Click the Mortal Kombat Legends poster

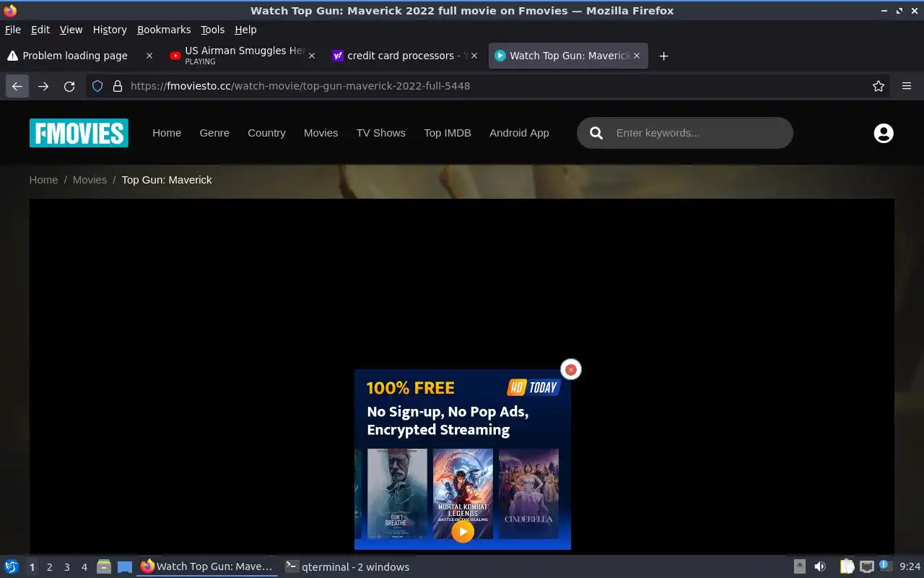(463, 493)
